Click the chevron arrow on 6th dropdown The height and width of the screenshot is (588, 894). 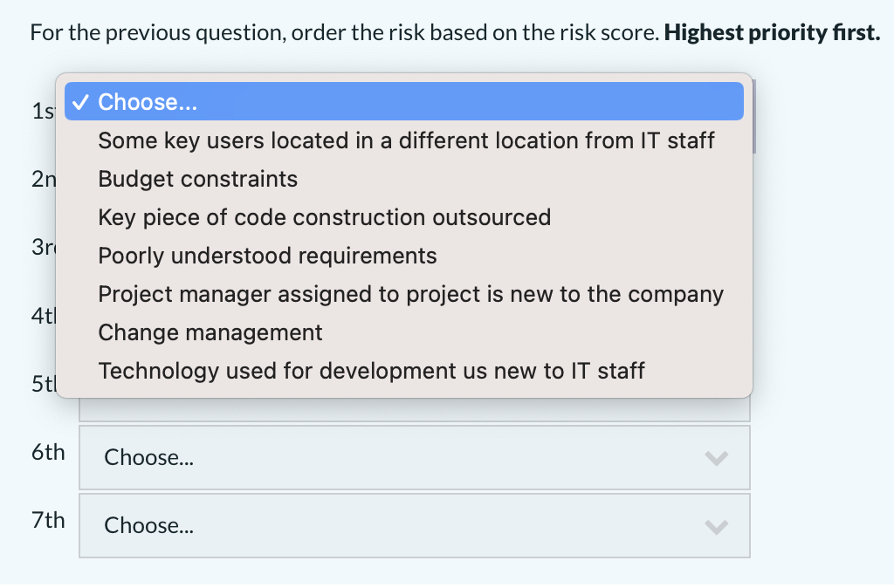[716, 458]
